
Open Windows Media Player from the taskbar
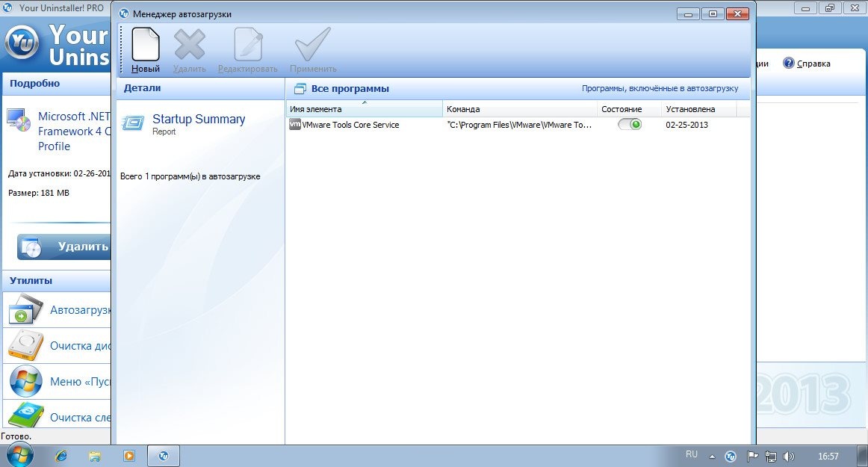[x=129, y=456]
